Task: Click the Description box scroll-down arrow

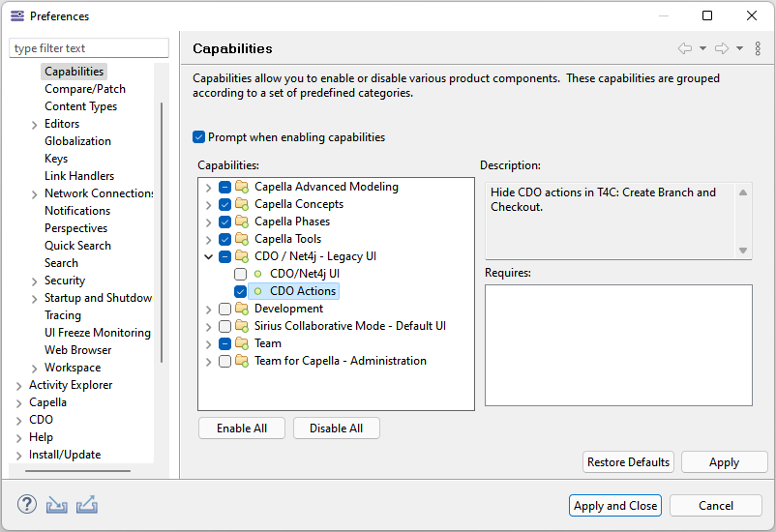Action: pyautogui.click(x=743, y=251)
